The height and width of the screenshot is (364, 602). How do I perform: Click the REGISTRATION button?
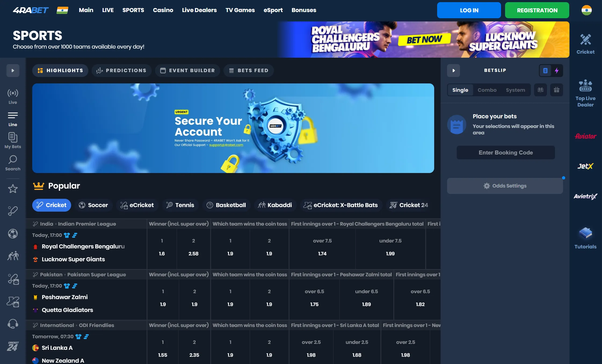(537, 10)
